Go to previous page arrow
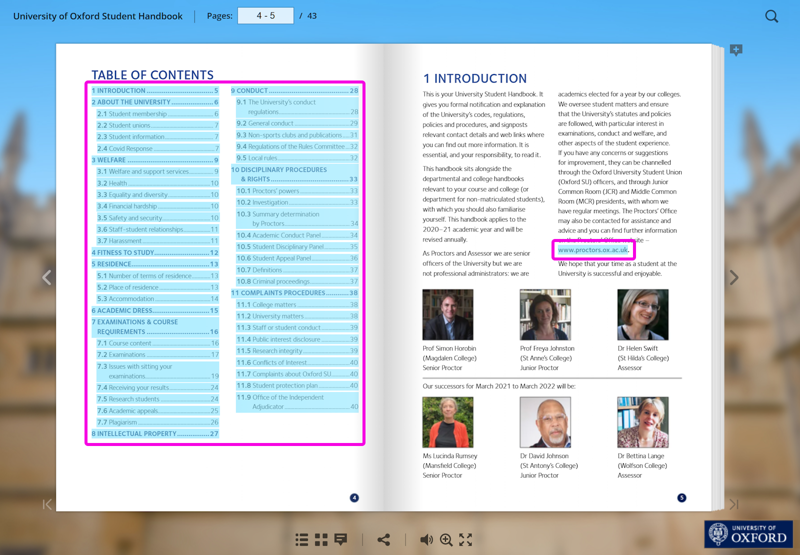 (47, 278)
